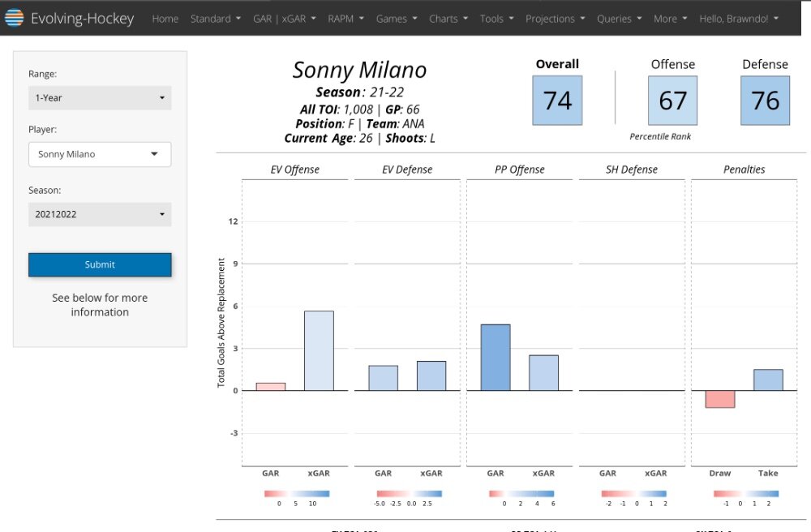
Task: Click the 'Offense' heading above 67
Action: [673, 64]
